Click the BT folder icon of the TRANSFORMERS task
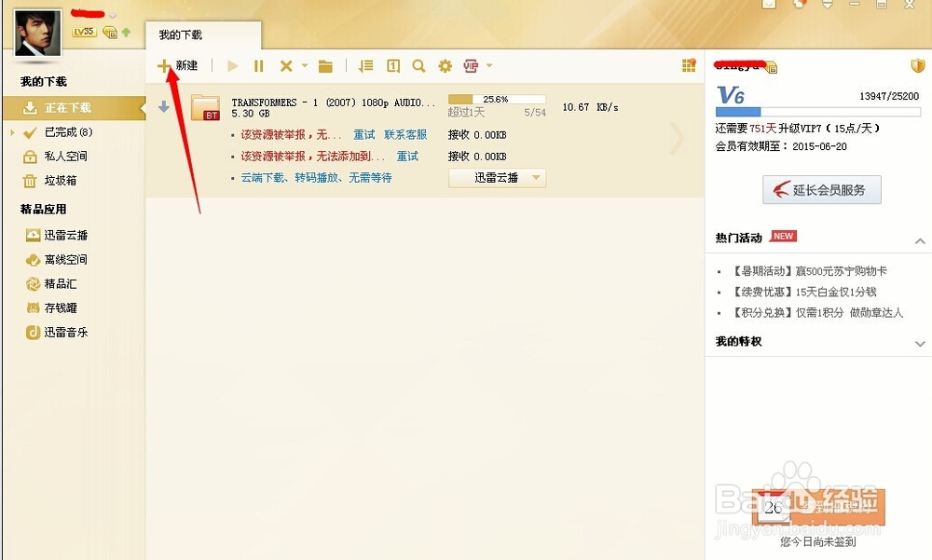This screenshot has height=560, width=932. pyautogui.click(x=206, y=107)
